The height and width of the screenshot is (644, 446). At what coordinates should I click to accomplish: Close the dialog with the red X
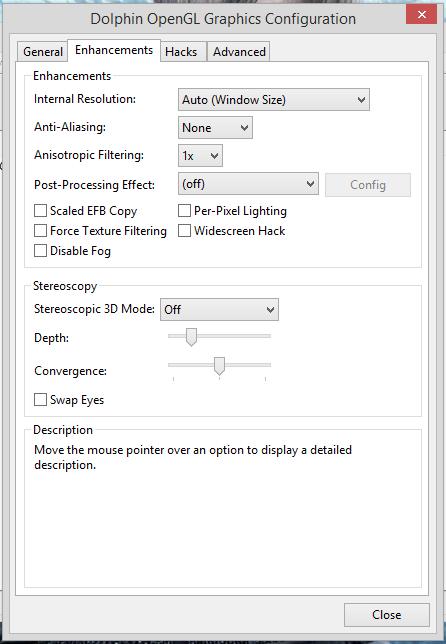tap(421, 15)
